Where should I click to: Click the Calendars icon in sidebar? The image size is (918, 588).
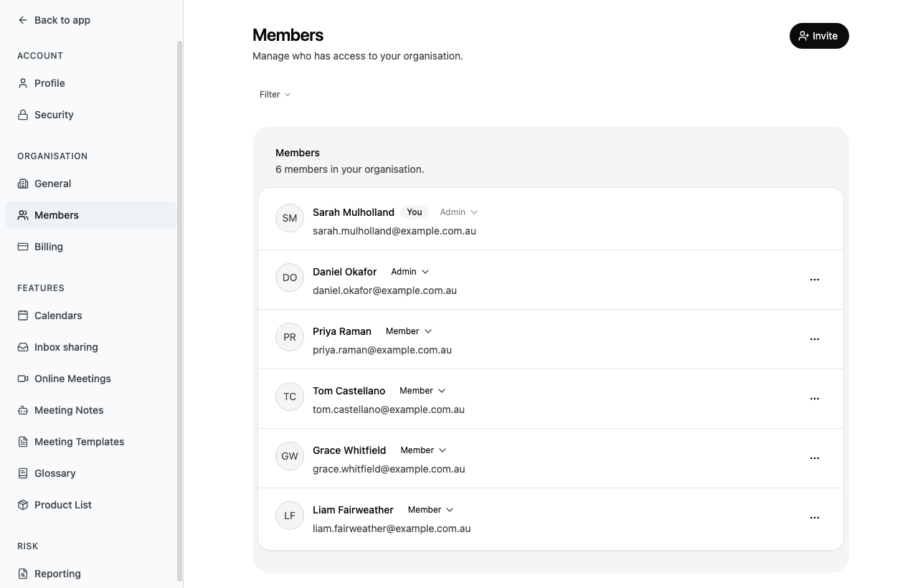23,316
